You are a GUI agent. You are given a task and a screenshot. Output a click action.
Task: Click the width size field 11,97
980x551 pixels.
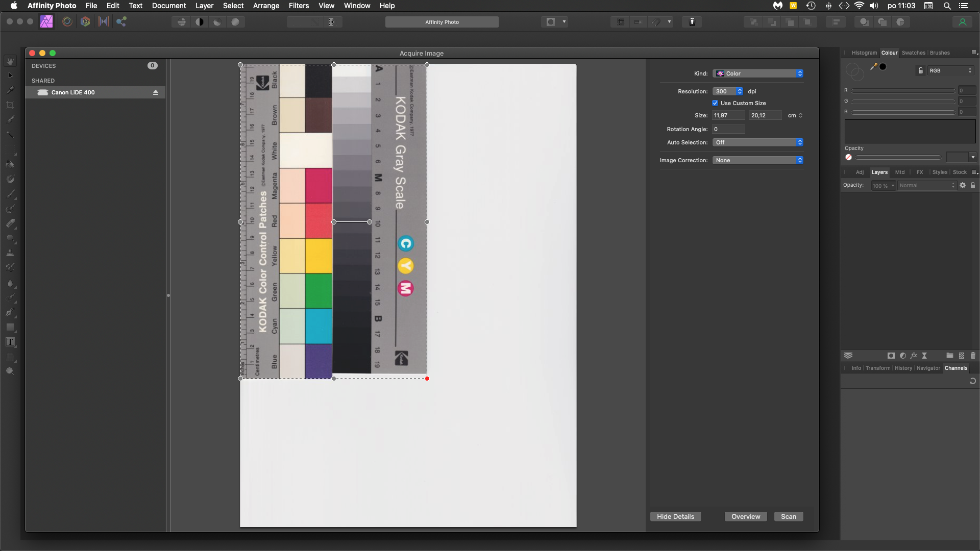pyautogui.click(x=728, y=115)
